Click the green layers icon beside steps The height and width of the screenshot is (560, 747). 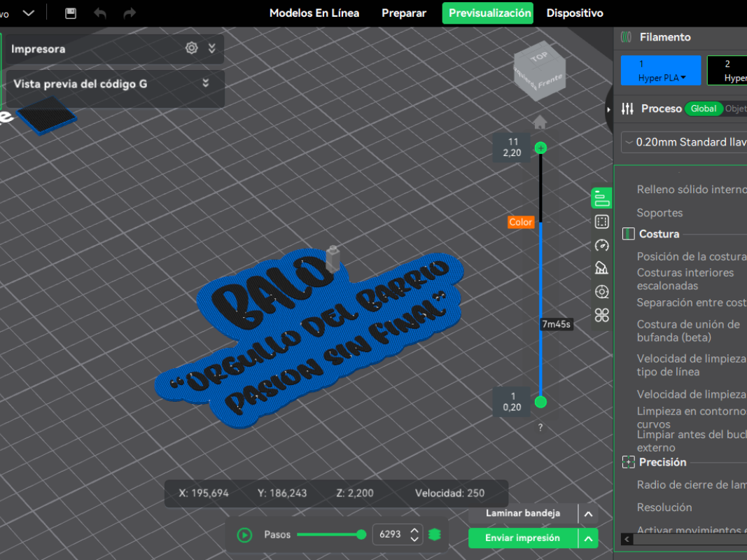click(435, 534)
